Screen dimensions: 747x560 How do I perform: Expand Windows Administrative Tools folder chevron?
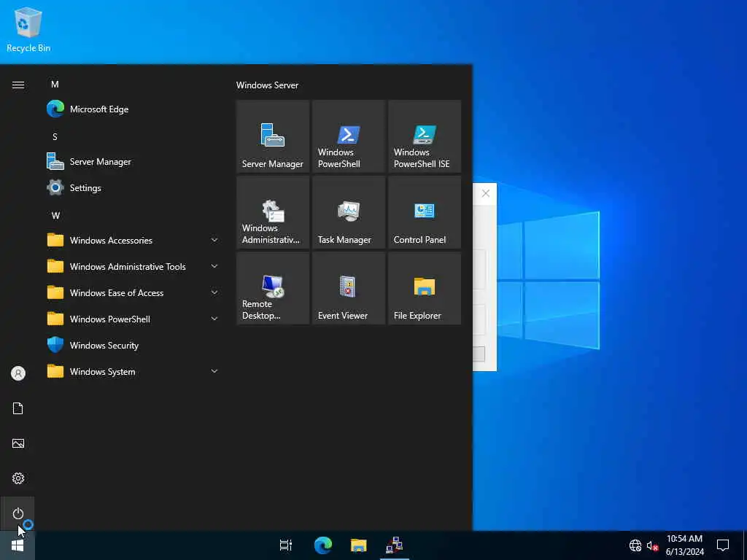214,266
